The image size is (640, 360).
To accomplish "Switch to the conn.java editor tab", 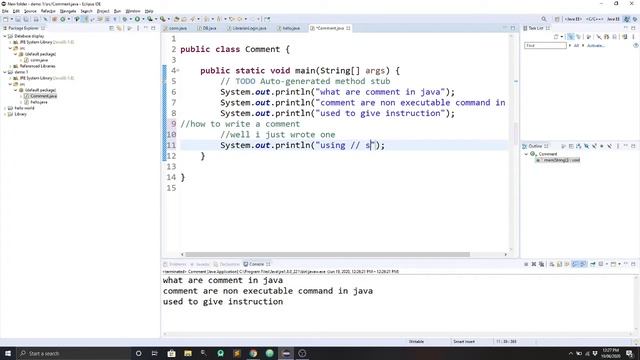I will pyautogui.click(x=176, y=28).
